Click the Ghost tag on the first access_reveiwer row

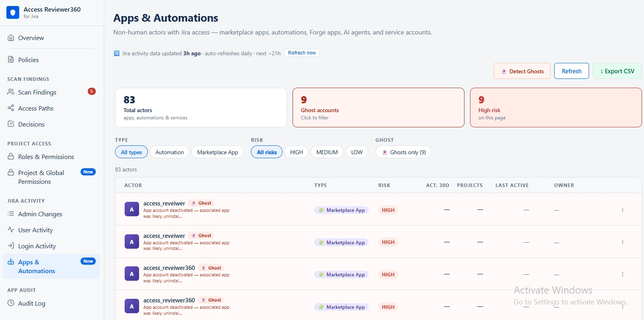[x=202, y=203]
